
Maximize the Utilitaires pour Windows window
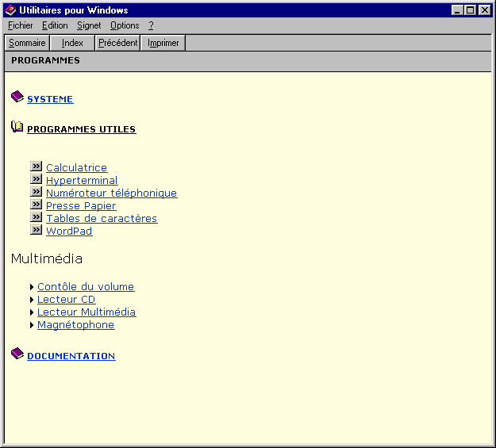[470, 10]
